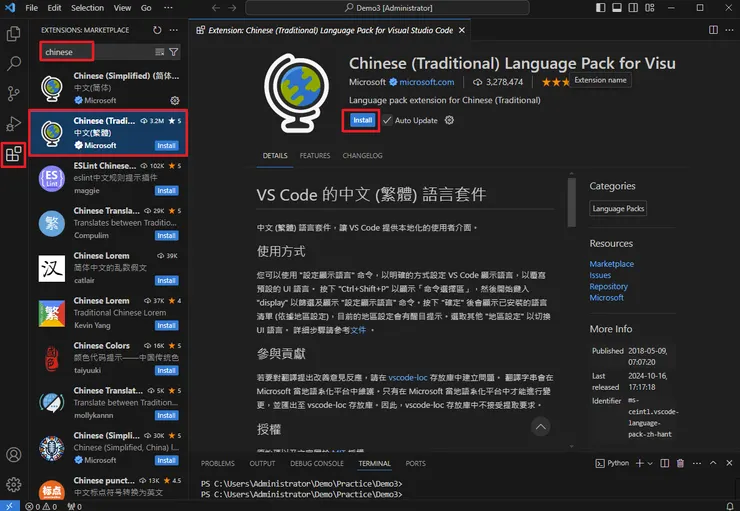The image size is (740, 511).
Task: Click the extension readme vertical scrollbar
Action: (572, 202)
